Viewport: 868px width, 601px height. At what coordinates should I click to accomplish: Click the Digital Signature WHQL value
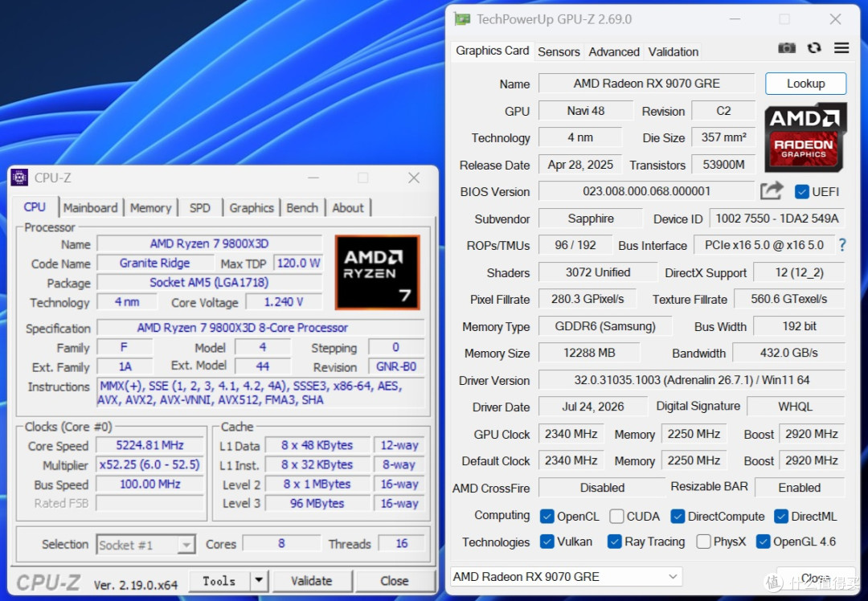pos(795,407)
